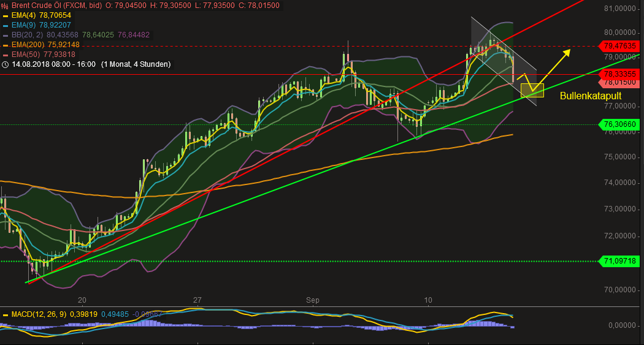Click the 70,00000 price axis label
This screenshot has height=345, width=644.
[x=619, y=290]
